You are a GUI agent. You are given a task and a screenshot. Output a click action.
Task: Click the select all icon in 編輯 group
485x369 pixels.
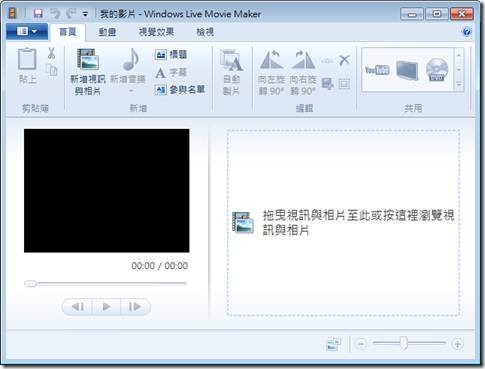pyautogui.click(x=344, y=84)
